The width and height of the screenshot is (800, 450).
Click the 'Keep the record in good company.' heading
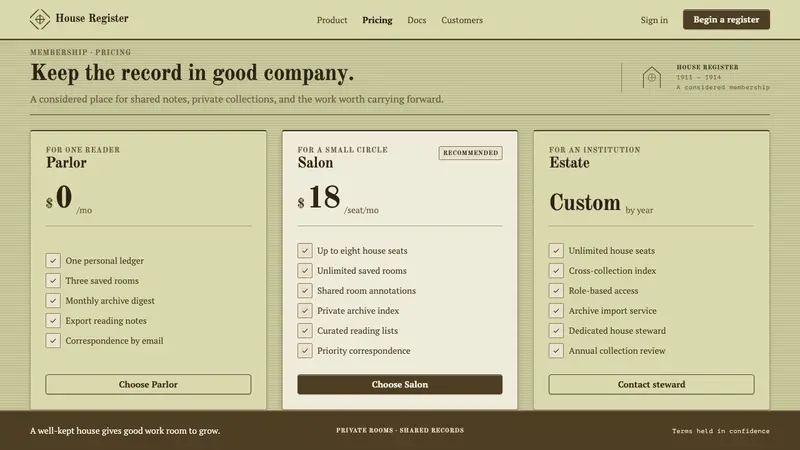coord(192,72)
